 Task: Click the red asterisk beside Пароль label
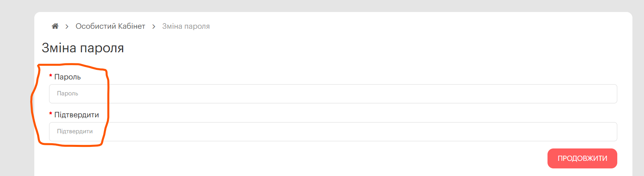[51, 76]
